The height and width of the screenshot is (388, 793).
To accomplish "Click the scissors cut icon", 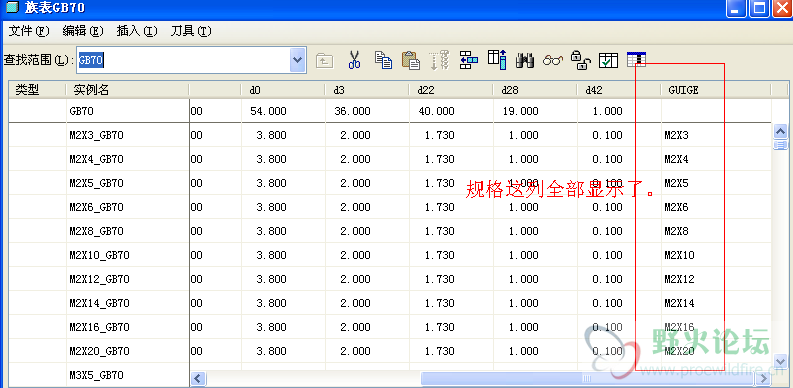I will tap(355, 60).
